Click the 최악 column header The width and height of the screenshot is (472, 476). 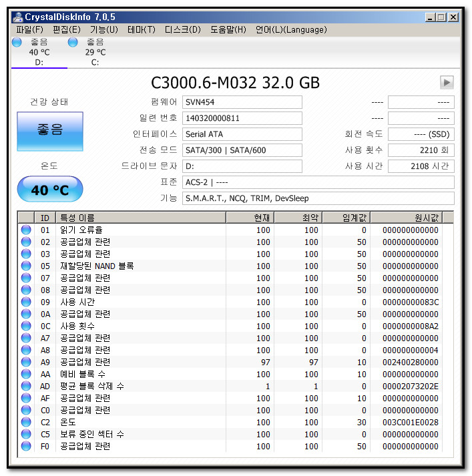click(x=298, y=218)
